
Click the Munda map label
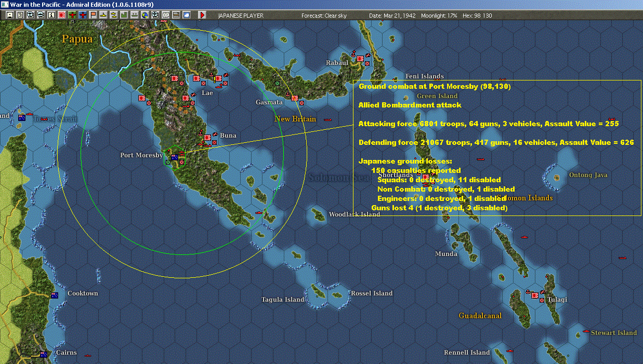(x=446, y=253)
